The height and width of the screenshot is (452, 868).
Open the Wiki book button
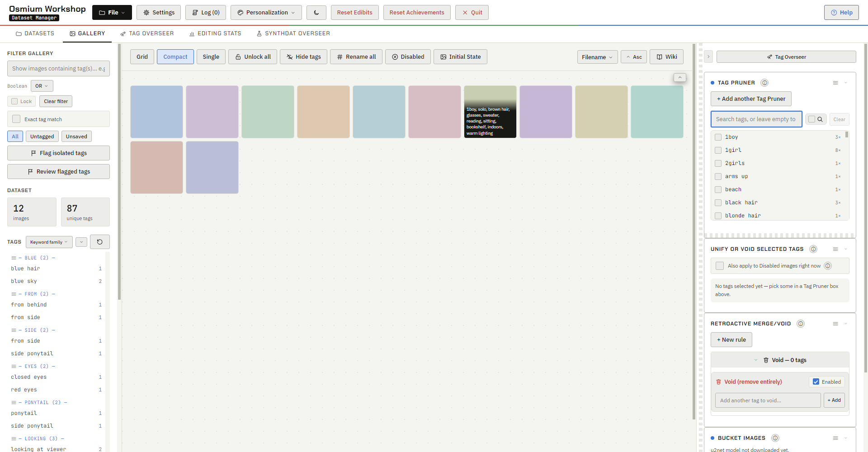coord(666,57)
